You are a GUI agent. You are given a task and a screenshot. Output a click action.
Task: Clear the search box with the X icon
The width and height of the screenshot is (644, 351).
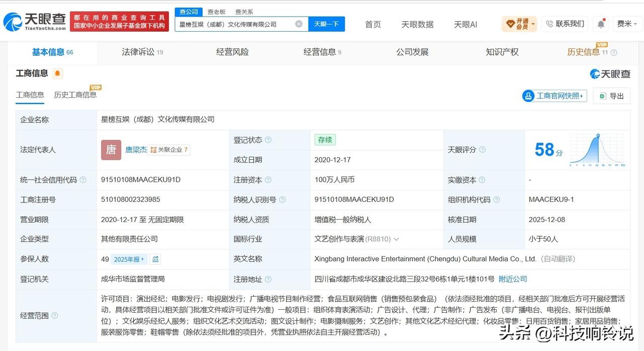[299, 24]
